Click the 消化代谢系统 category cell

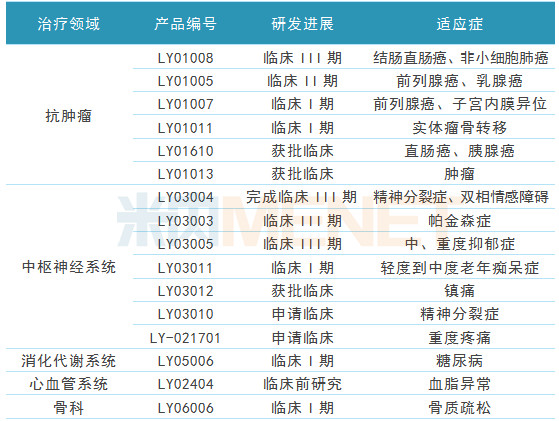(68, 361)
